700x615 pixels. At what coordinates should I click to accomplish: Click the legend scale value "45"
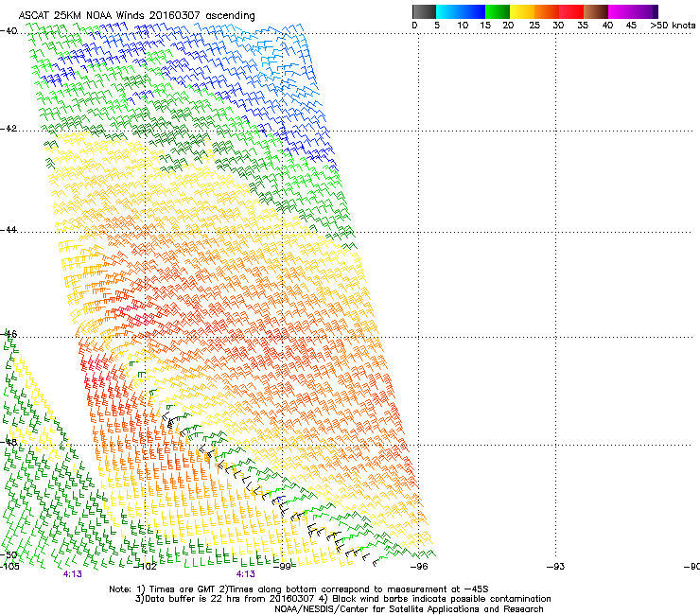click(x=631, y=26)
